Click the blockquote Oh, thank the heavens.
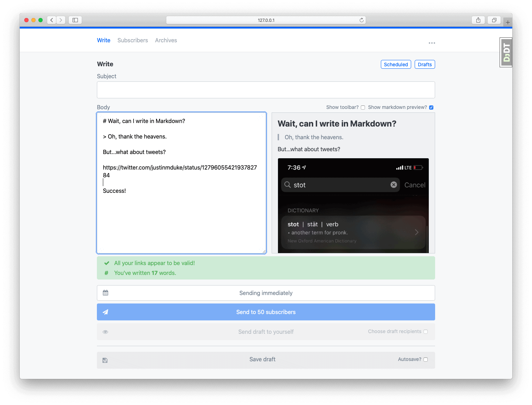The height and width of the screenshot is (405, 532). 314,137
